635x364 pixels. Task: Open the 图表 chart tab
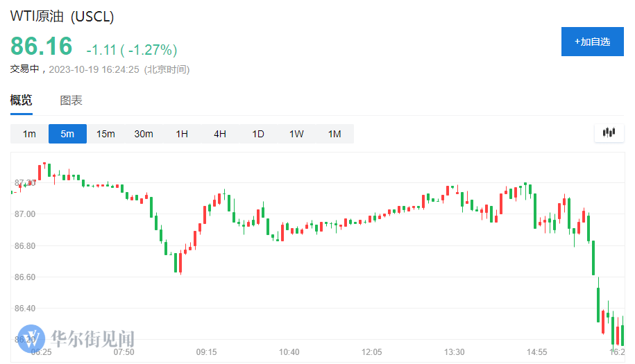[x=71, y=101]
